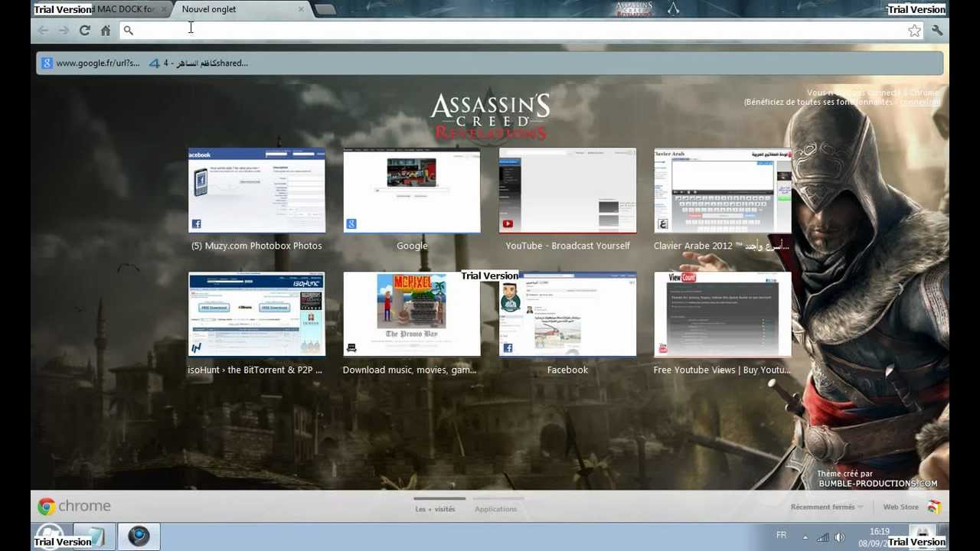Click the Facebook favicon on Muzy thumbnail
This screenshot has width=980, height=551.
click(196, 224)
